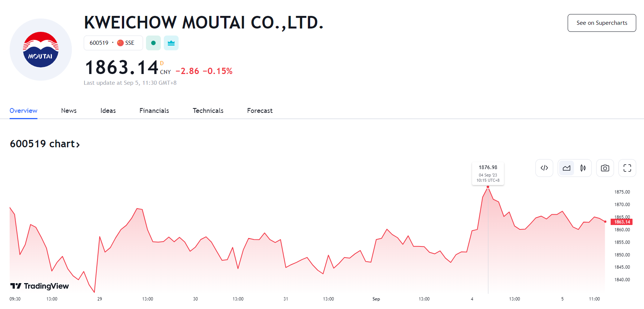Viewport: 644px width, 309px height.
Task: Take a chart snapshot with camera icon
Action: point(605,168)
